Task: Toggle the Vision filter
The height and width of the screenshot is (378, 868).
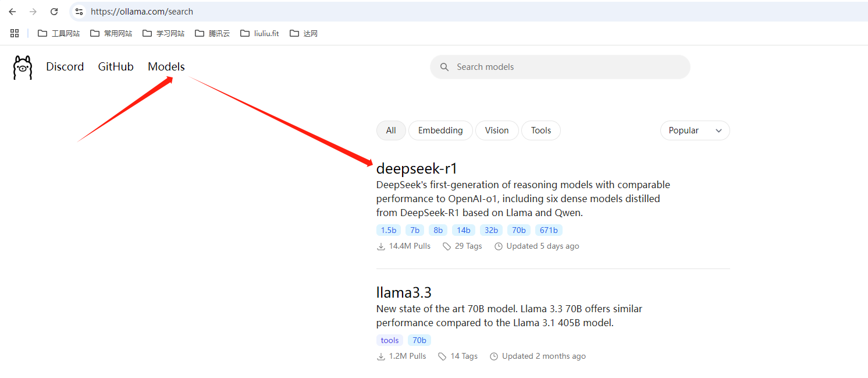Action: (x=496, y=130)
